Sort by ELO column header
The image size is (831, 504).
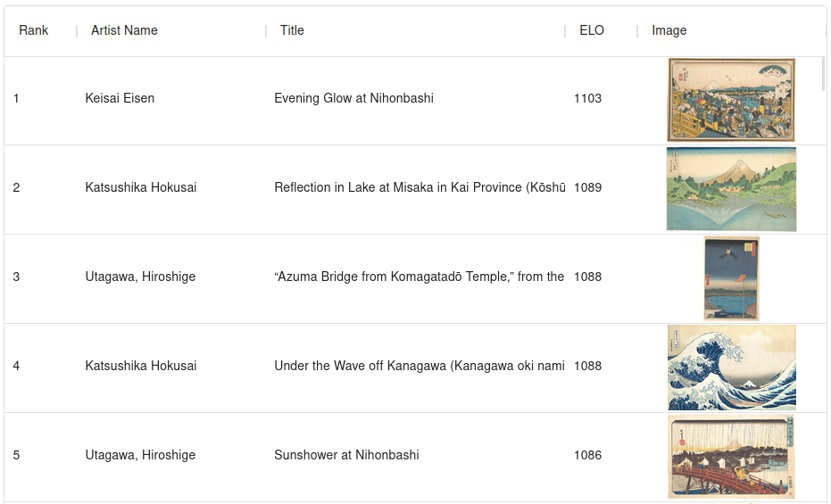[x=591, y=30]
